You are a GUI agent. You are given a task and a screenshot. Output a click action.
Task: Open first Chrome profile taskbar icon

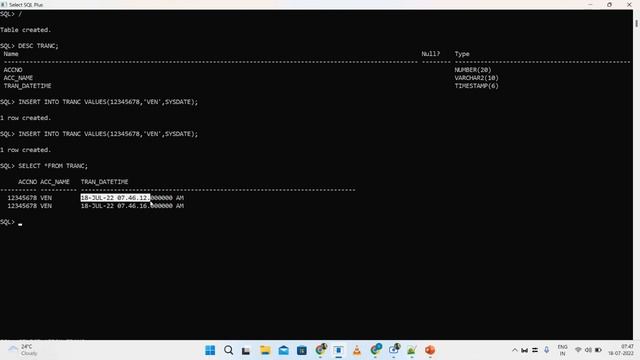click(x=321, y=350)
